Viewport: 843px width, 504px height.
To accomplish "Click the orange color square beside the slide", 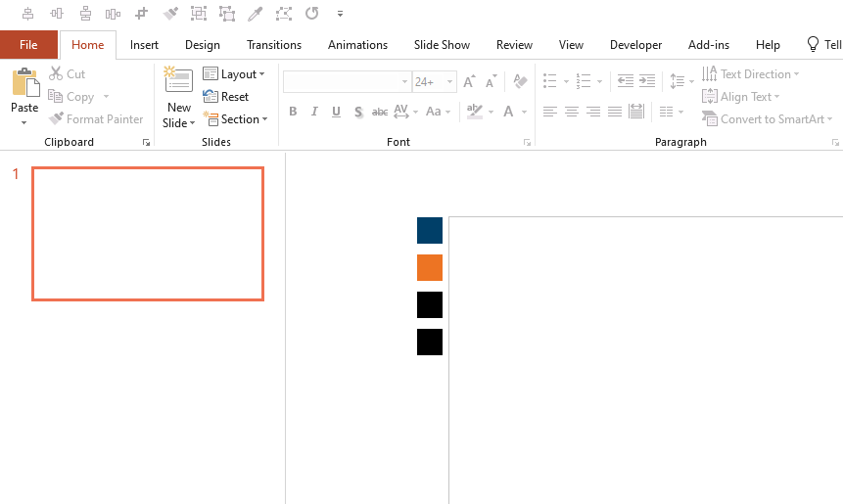I will (430, 267).
